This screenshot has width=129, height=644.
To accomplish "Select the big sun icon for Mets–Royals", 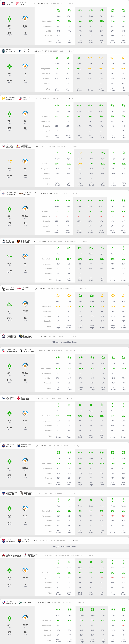I will [10, 461].
